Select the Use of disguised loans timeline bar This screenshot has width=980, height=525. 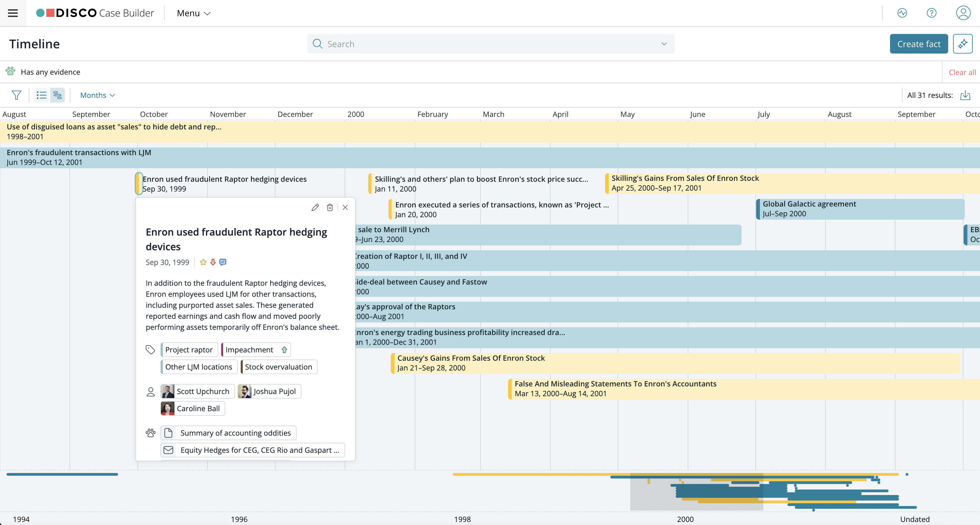tap(490, 132)
